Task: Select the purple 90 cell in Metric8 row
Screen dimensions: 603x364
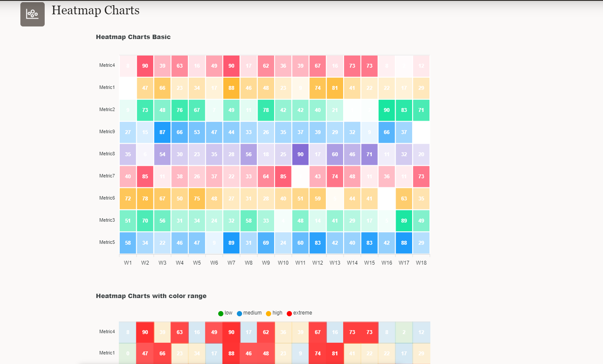Action: [300, 154]
